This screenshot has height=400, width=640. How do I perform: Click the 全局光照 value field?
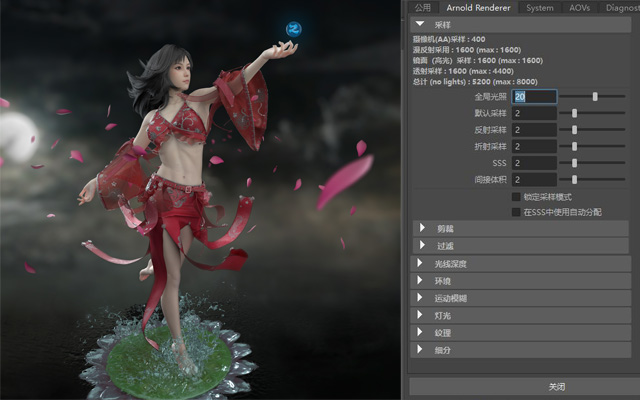pos(534,97)
